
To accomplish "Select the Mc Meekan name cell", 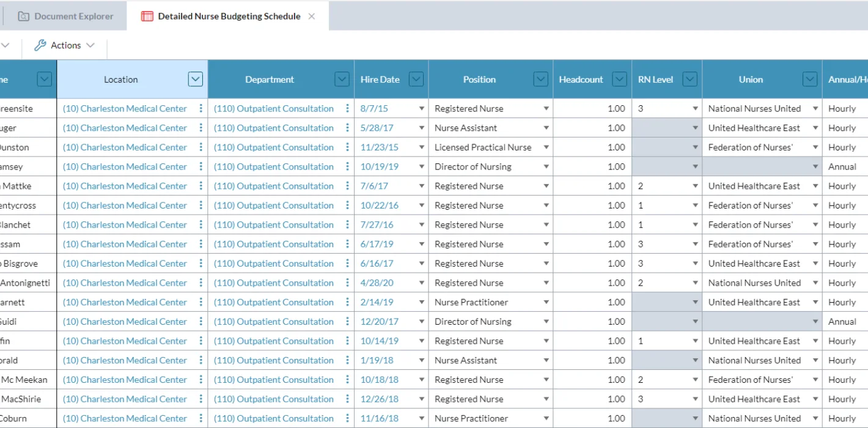I will (x=28, y=380).
